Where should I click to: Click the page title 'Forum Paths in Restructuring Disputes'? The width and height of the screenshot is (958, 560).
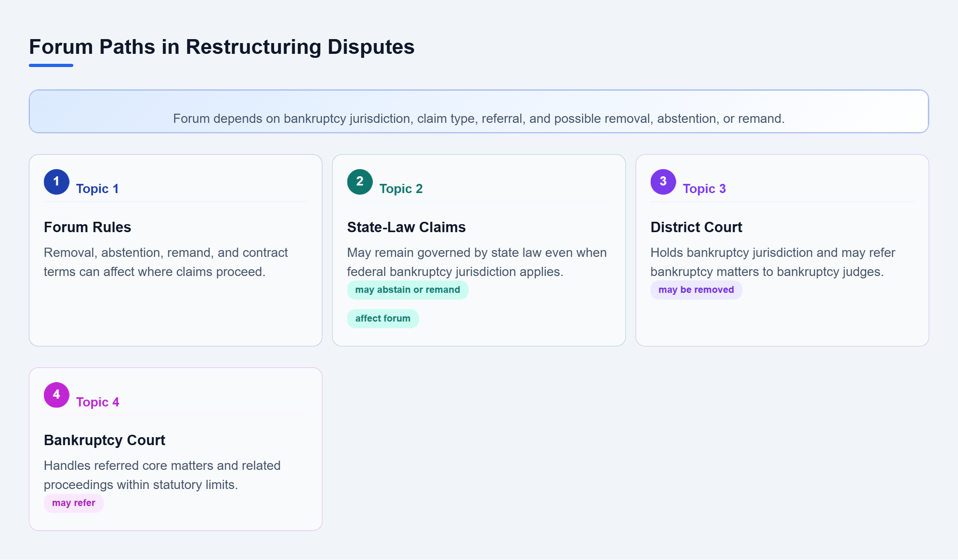(222, 47)
